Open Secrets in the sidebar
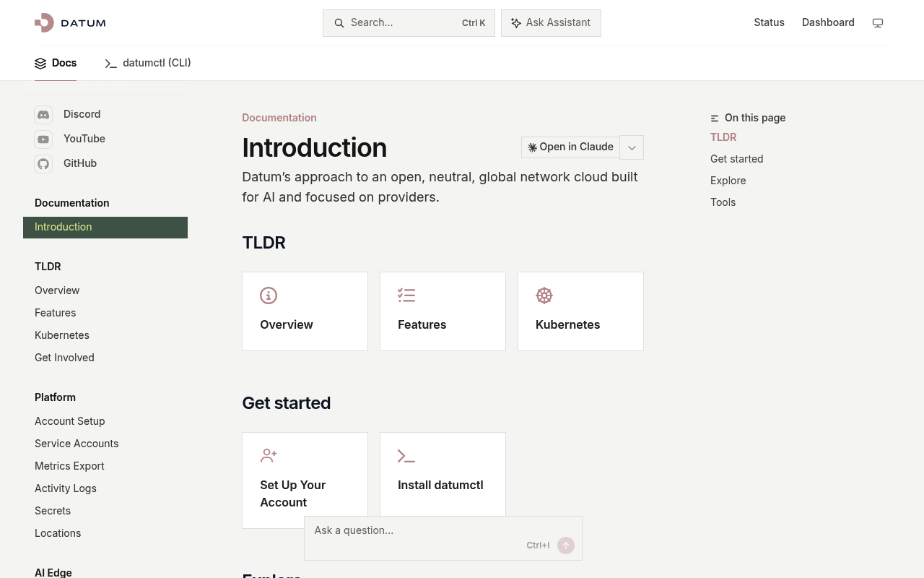Image resolution: width=924 pixels, height=578 pixels. tap(53, 511)
